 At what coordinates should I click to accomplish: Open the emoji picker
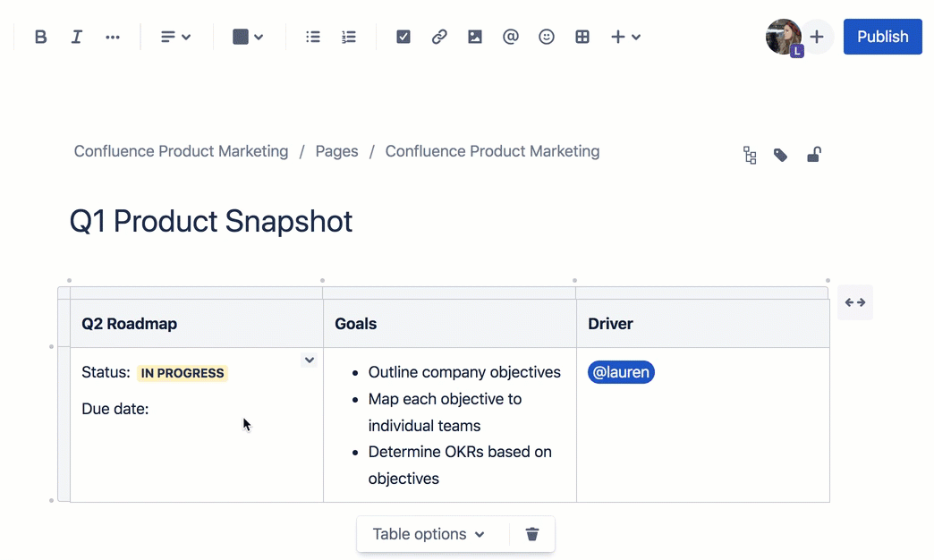547,37
